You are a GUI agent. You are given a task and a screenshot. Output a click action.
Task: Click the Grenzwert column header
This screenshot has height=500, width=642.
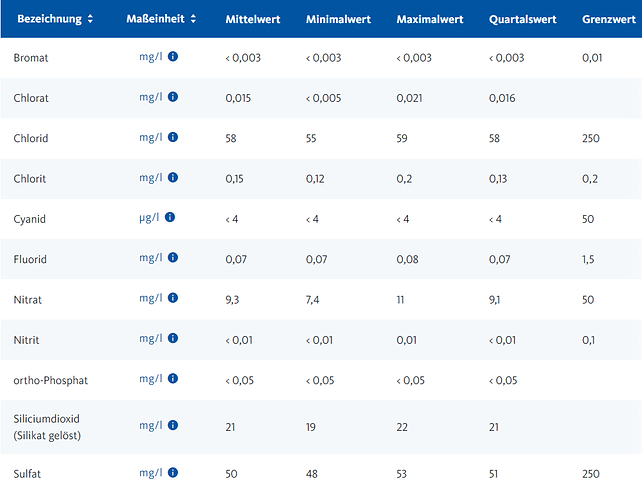tap(609, 19)
